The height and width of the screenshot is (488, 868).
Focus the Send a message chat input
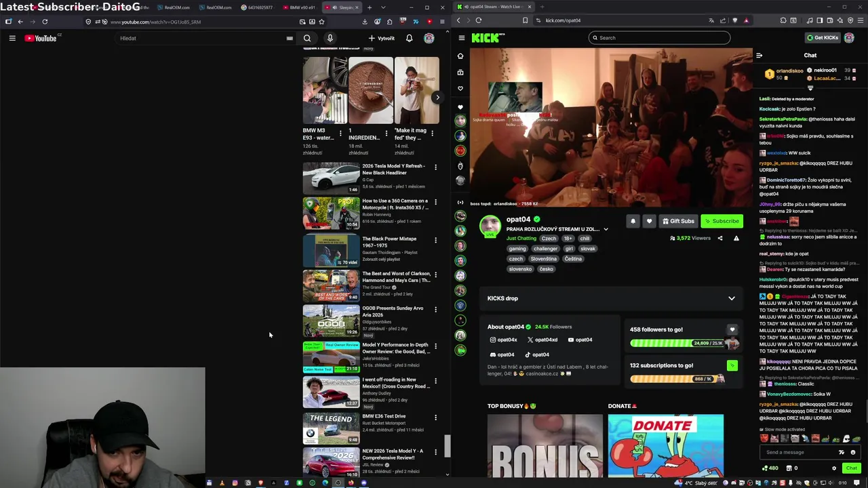point(800,452)
